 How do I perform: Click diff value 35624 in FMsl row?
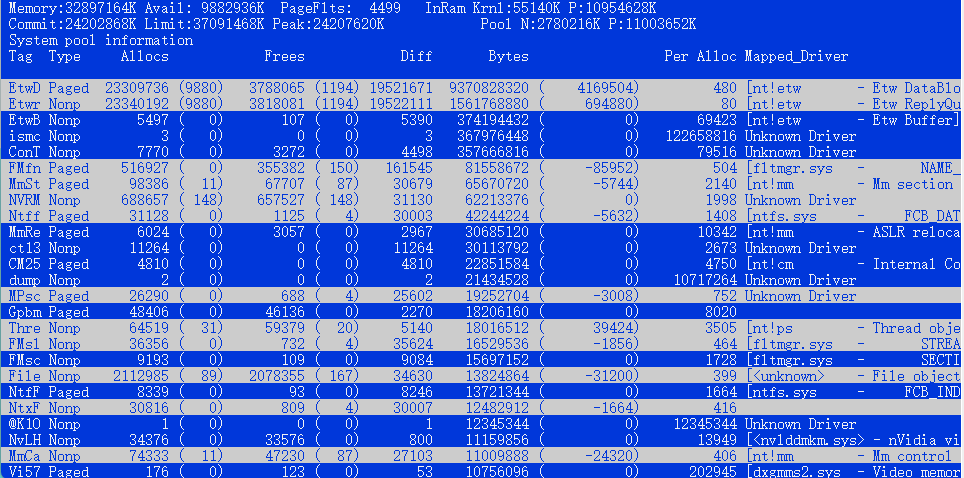[413, 344]
